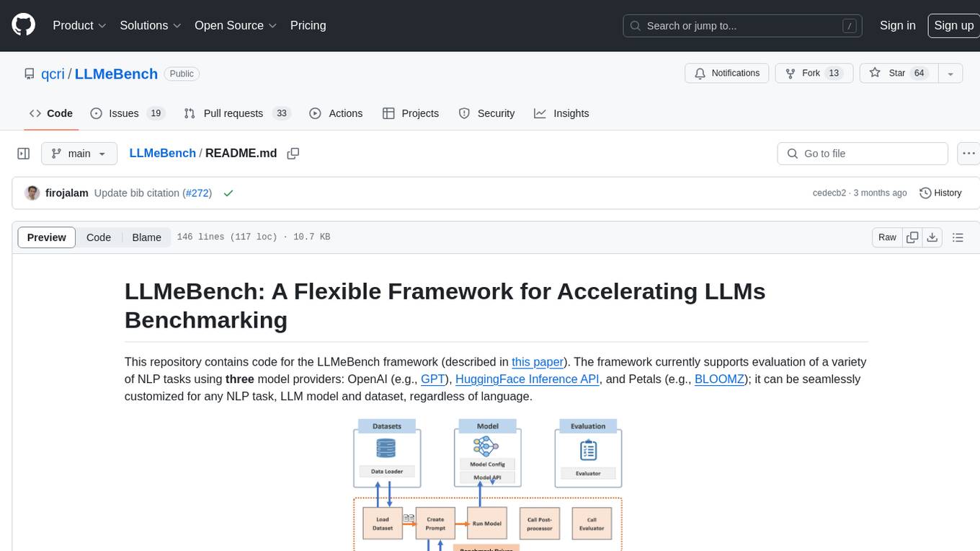Copy raw file contents icon
The height and width of the screenshot is (551, 980).
pyautogui.click(x=912, y=237)
